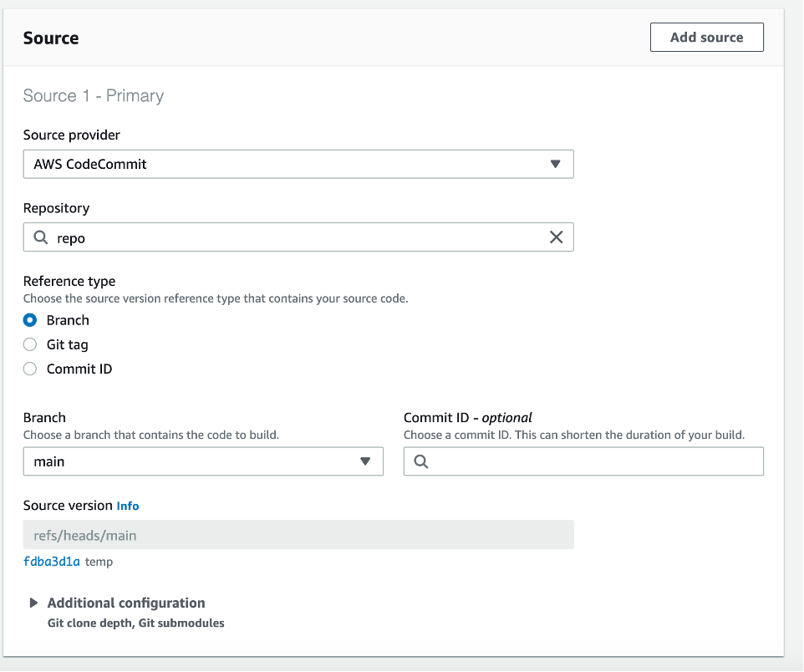This screenshot has height=672, width=804.
Task: Click the refs/heads/main Source version field
Action: [298, 535]
